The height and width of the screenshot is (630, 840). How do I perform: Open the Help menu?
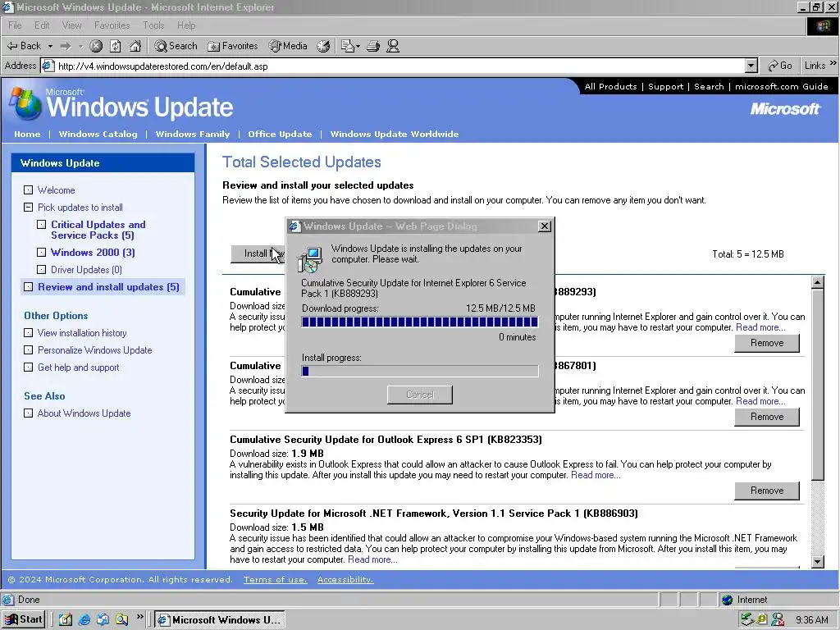186,25
